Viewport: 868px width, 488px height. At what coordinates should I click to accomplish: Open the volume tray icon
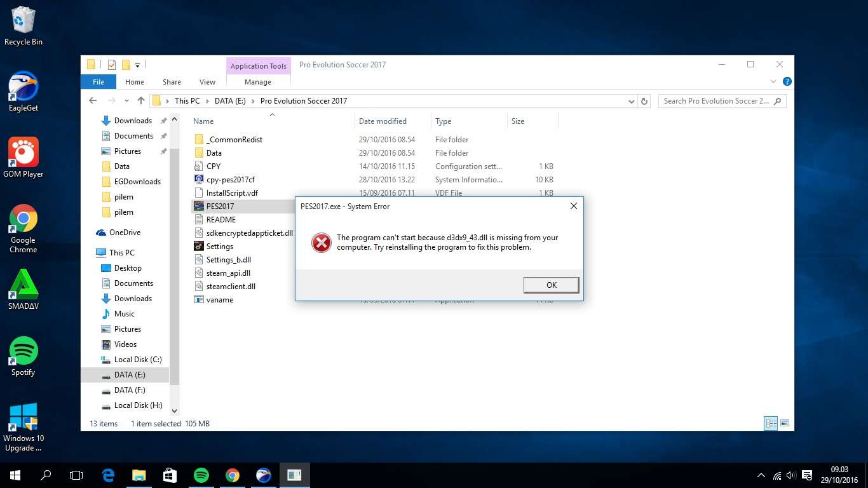click(791, 475)
